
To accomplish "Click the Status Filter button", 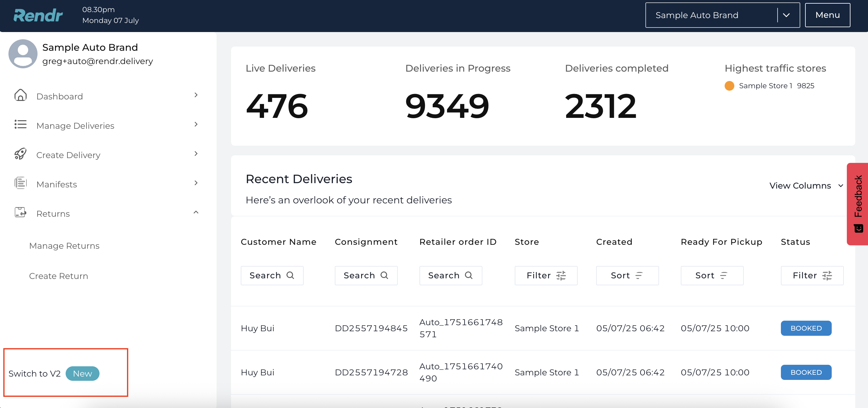I will pyautogui.click(x=812, y=275).
